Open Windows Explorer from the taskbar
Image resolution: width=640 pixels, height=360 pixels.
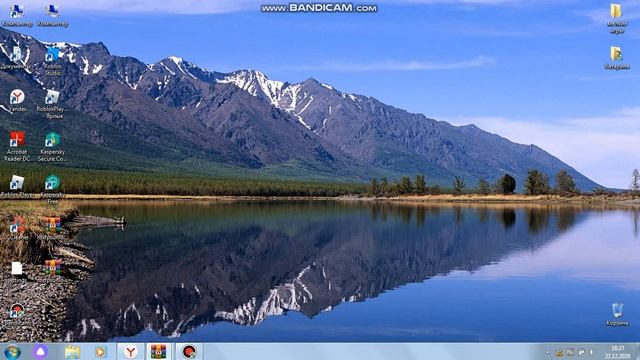(72, 352)
